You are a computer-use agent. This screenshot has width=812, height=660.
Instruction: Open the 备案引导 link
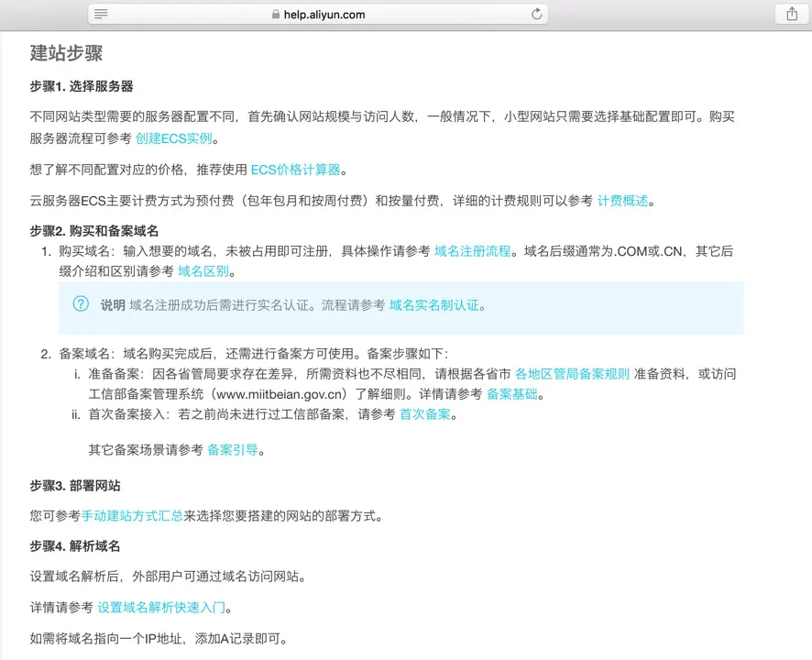pyautogui.click(x=233, y=450)
